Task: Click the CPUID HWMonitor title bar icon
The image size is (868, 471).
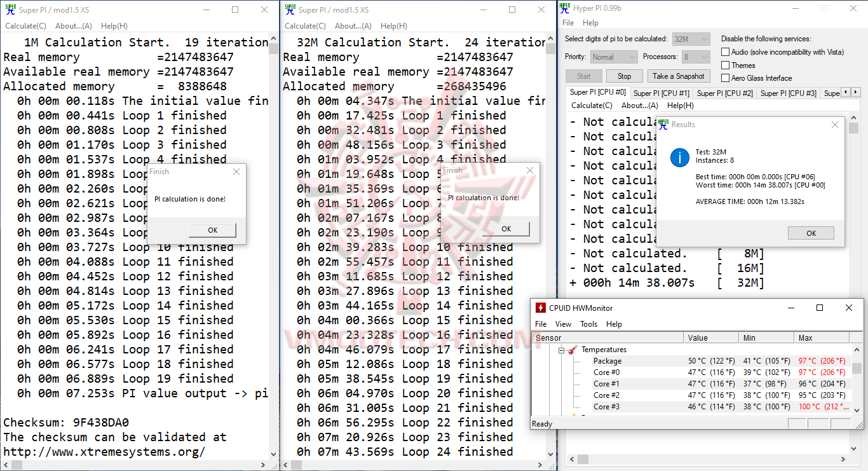Action: [541, 308]
